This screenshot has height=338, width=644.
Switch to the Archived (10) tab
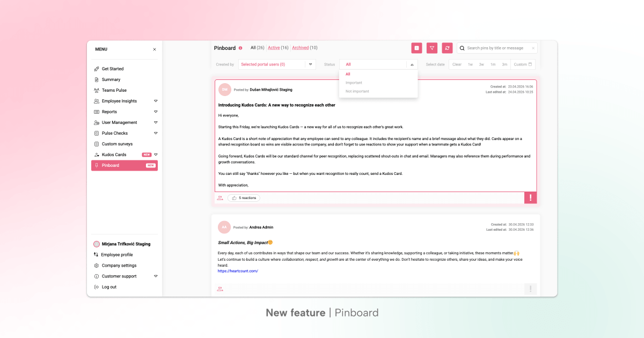305,48
